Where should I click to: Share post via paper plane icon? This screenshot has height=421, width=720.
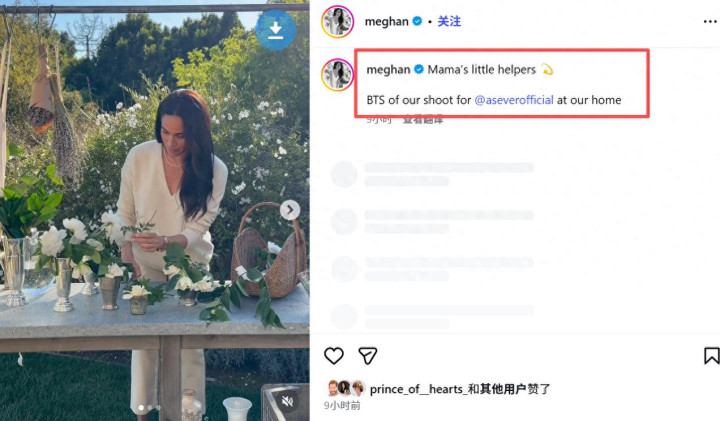click(x=368, y=356)
